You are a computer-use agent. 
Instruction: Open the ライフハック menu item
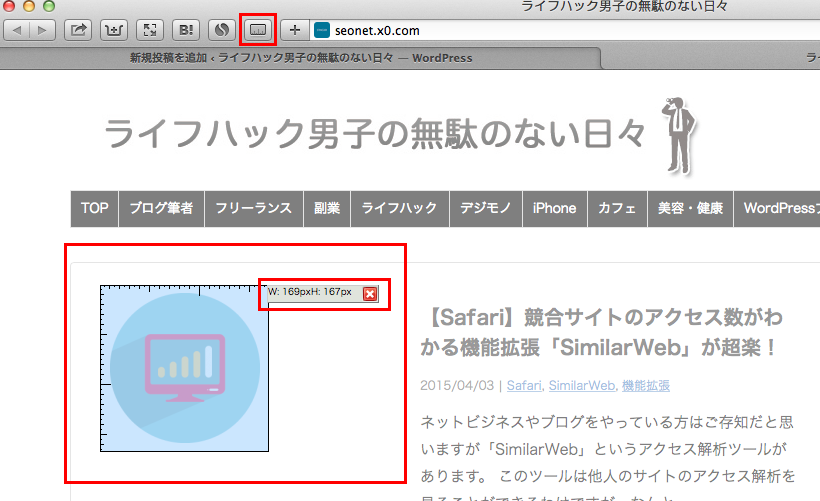tap(400, 209)
